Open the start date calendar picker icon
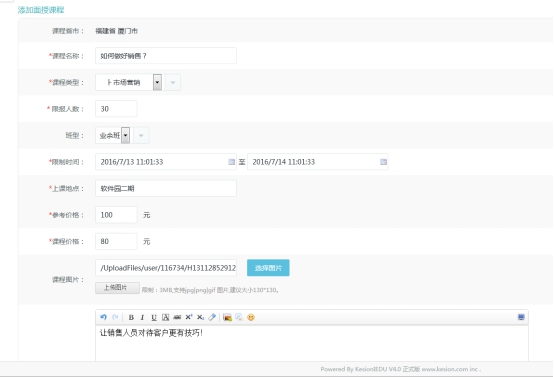This screenshot has width=554, height=377. [x=231, y=162]
